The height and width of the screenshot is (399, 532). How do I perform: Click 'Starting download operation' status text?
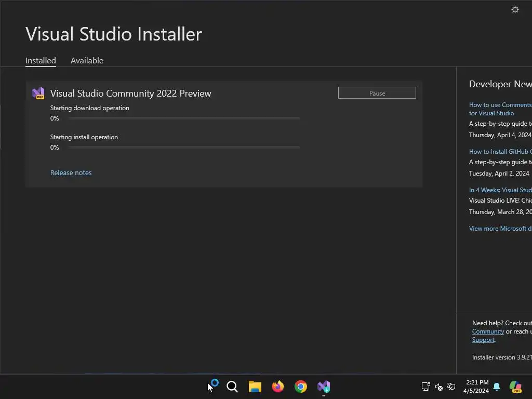[x=89, y=108]
